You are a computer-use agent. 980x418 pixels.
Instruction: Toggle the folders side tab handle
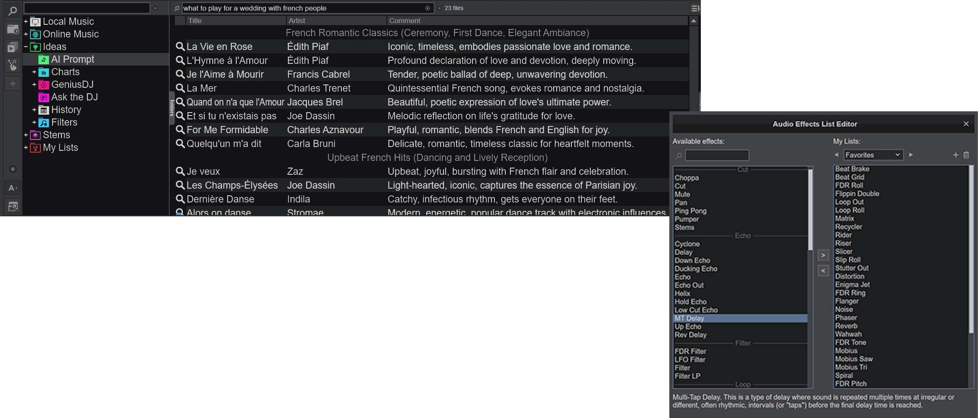pyautogui.click(x=172, y=108)
